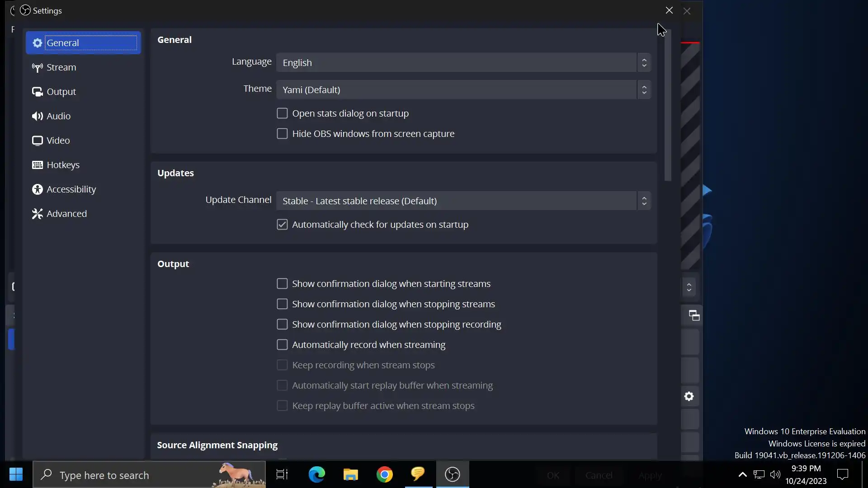Viewport: 868px width, 488px height.
Task: Open Accessibility settings icon
Action: pyautogui.click(x=37, y=189)
